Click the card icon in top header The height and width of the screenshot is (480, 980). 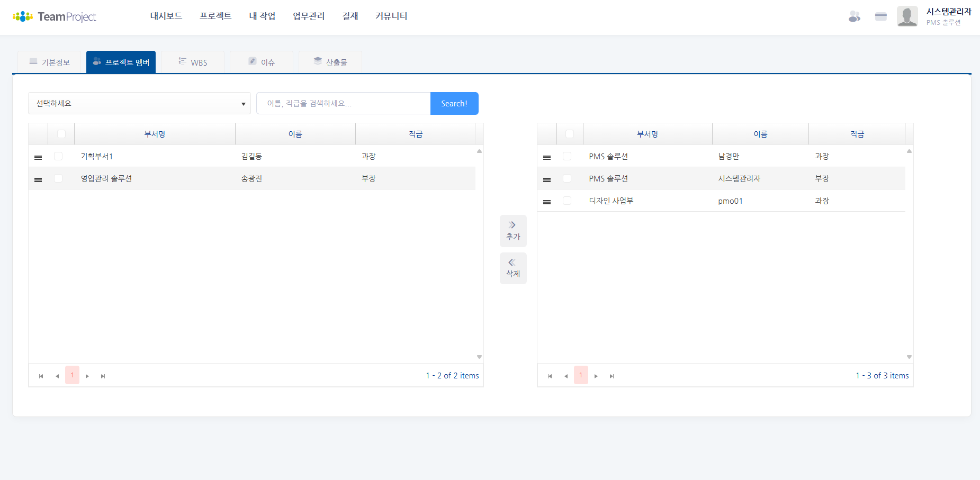(x=880, y=17)
